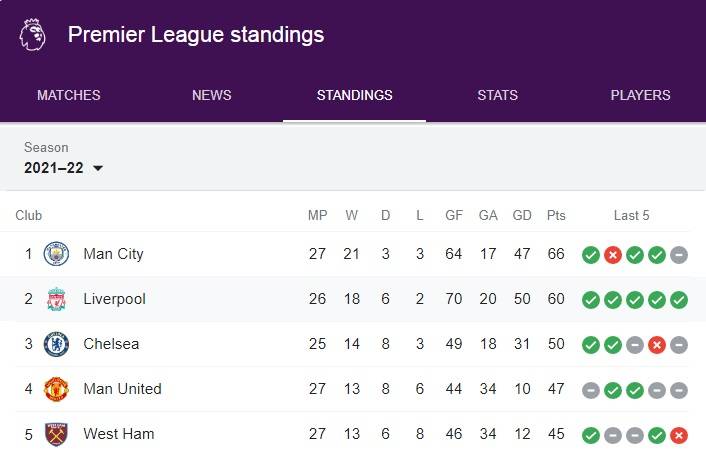The image size is (706, 475).
Task: Open the West Ham team link
Action: 119,434
